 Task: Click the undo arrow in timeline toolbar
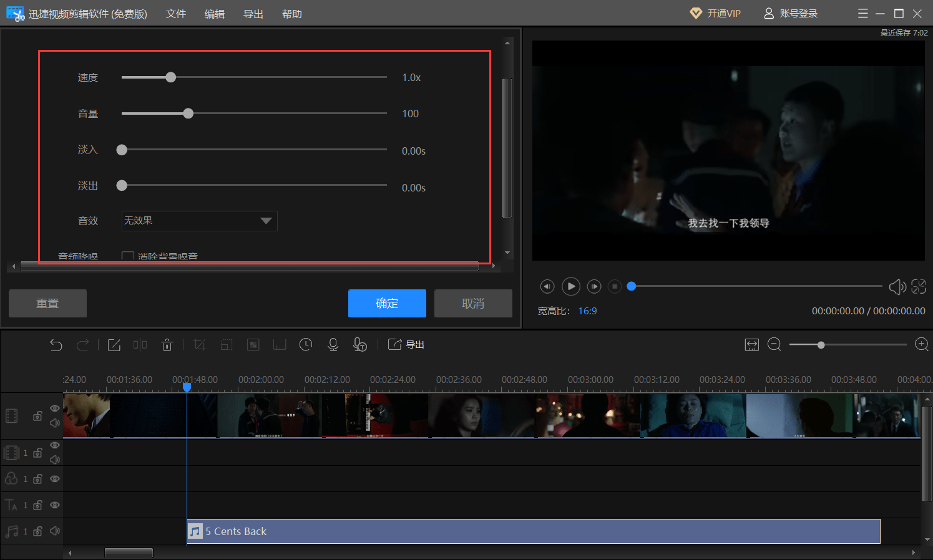tap(56, 345)
